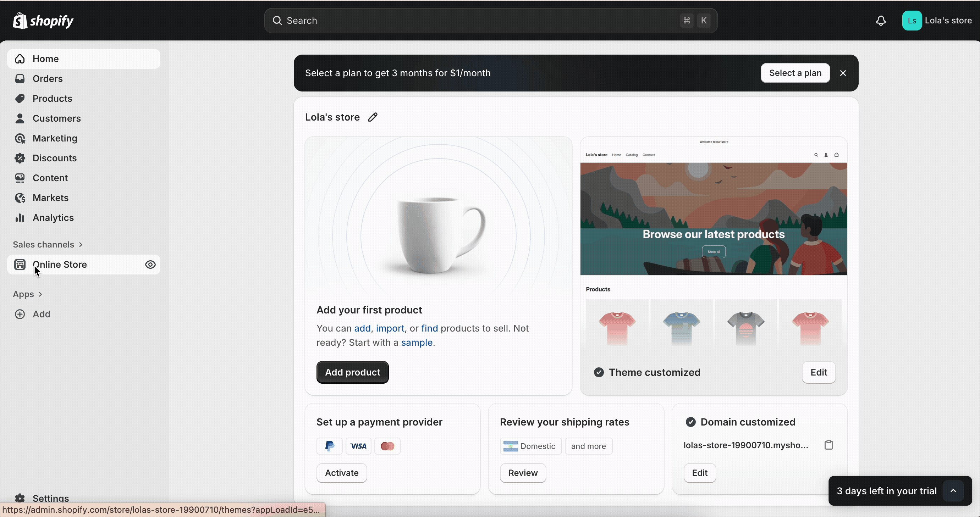Preview the Online Store with the eye icon

click(150, 264)
